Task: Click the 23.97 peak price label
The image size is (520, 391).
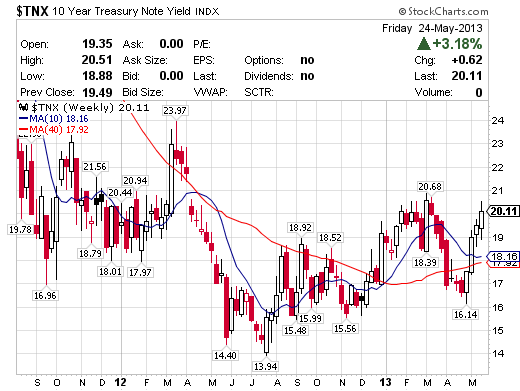Action: pos(175,110)
